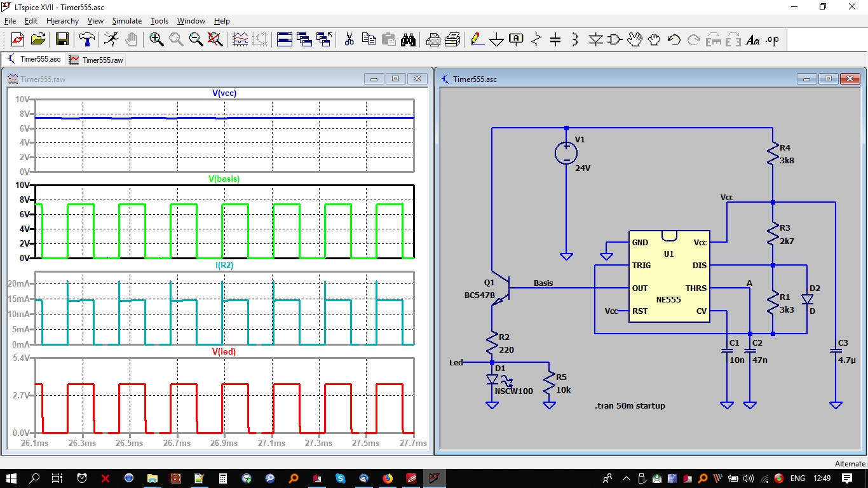The image size is (868, 488).
Task: Open the Tools menu
Action: click(x=159, y=21)
